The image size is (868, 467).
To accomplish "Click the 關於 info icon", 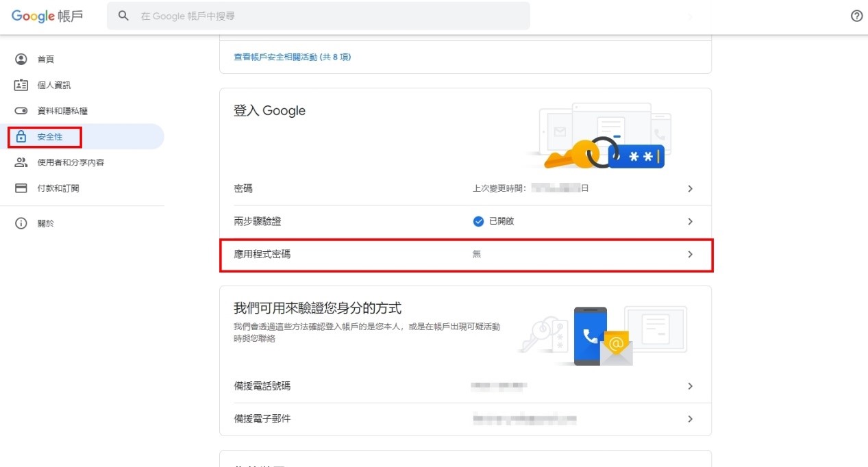I will (x=21, y=223).
